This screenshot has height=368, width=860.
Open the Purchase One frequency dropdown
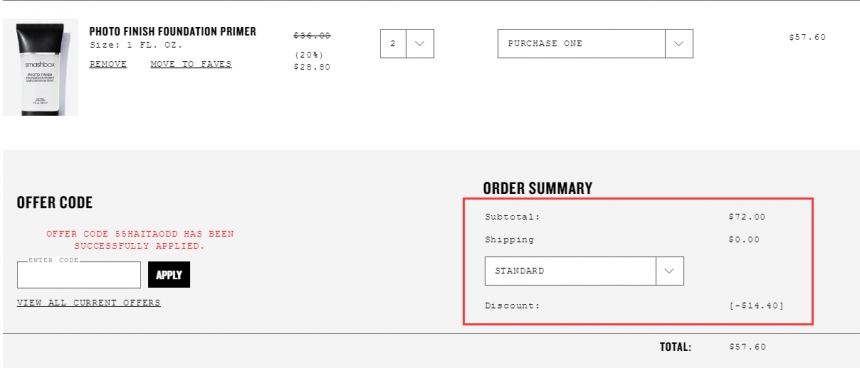pyautogui.click(x=595, y=43)
